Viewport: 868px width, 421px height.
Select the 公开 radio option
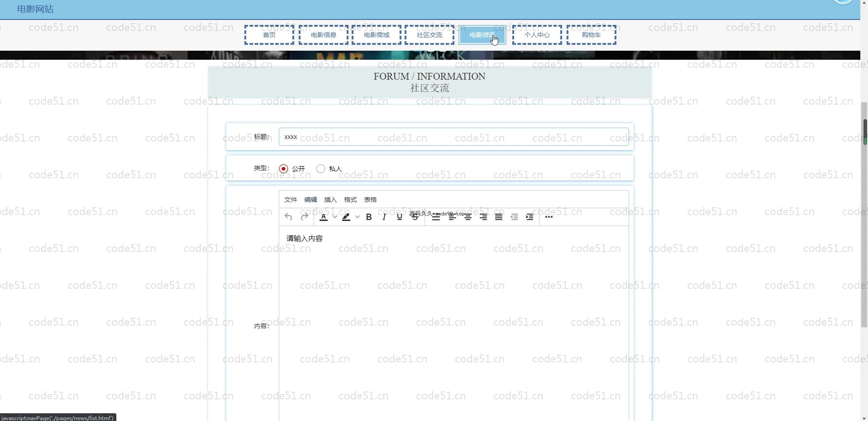(283, 168)
